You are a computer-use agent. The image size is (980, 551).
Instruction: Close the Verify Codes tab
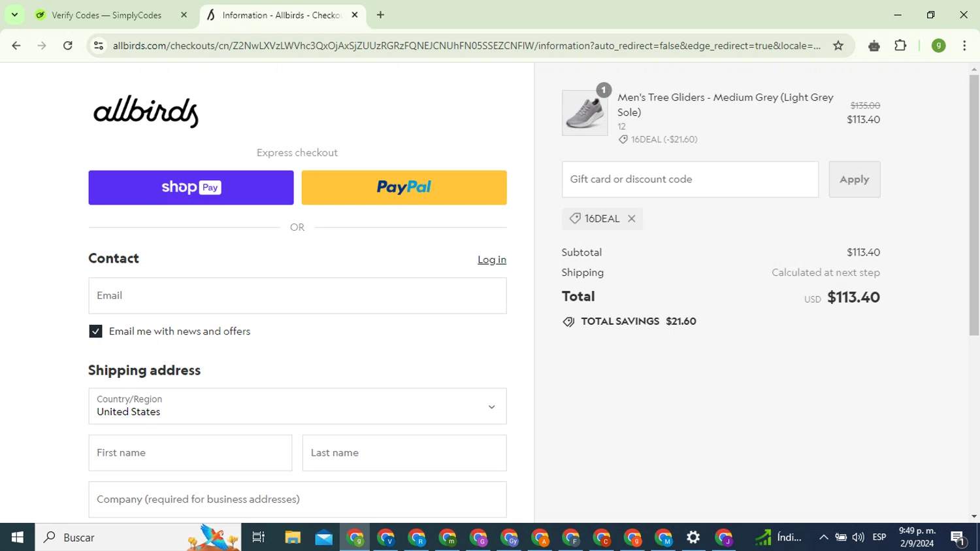tap(184, 14)
